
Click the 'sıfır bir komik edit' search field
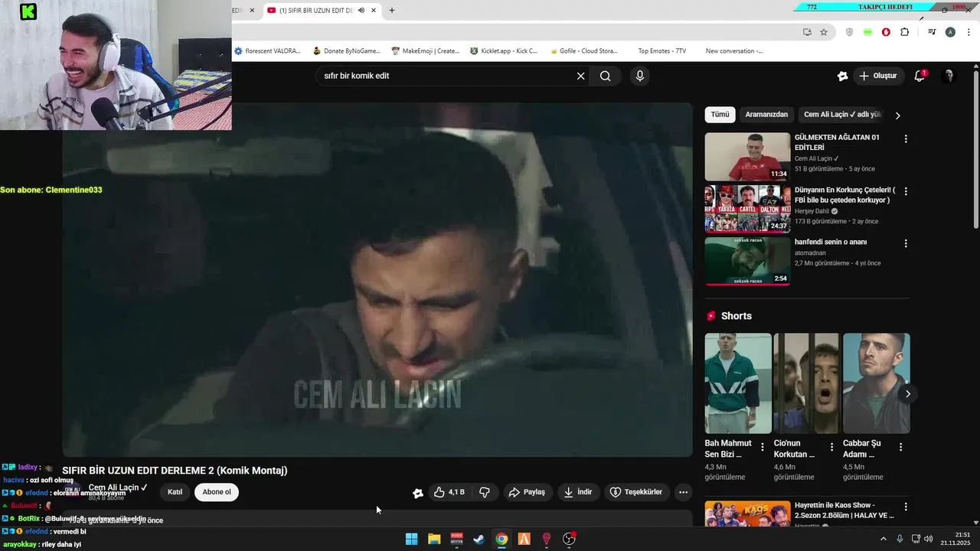(x=447, y=76)
